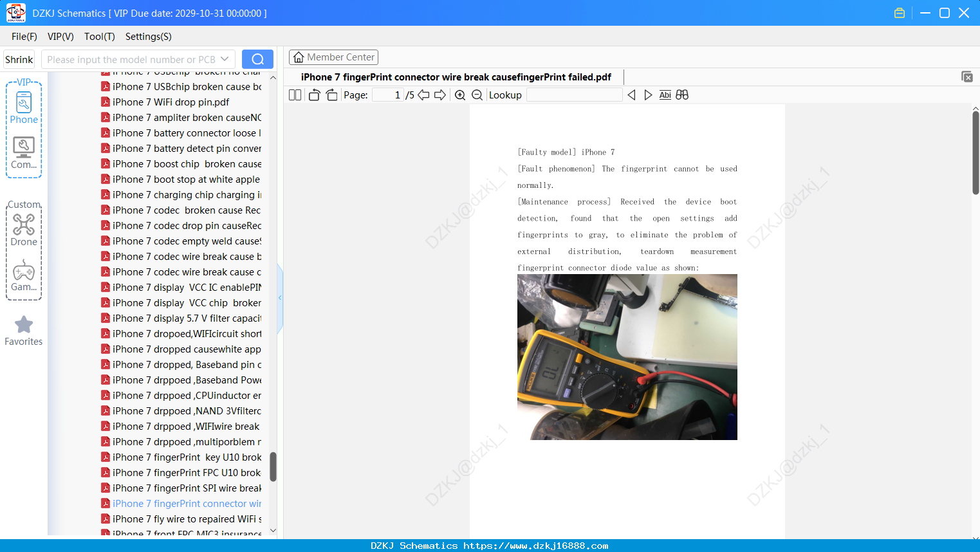
Task: Click the yellow toolbox icon in title bar
Action: click(900, 13)
